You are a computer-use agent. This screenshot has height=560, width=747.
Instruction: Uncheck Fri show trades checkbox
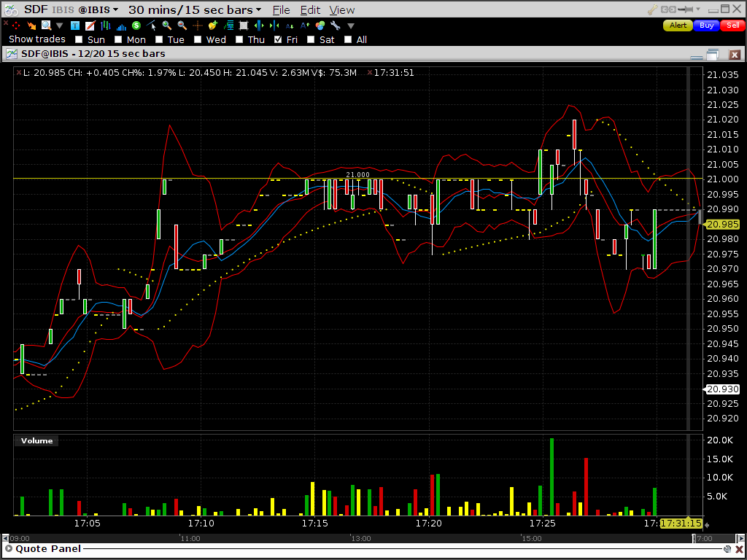click(x=279, y=39)
